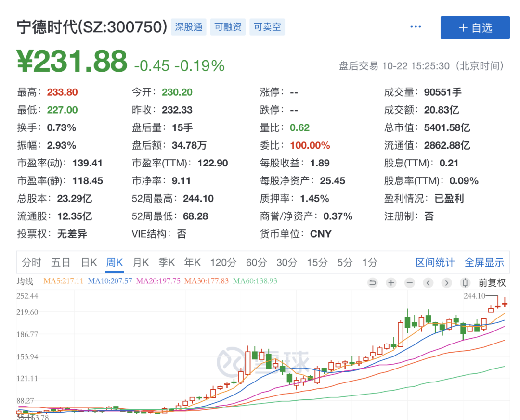The width and height of the screenshot is (520, 420).
Task: Click the MA30:177.83 indicator label
Action: tap(207, 281)
